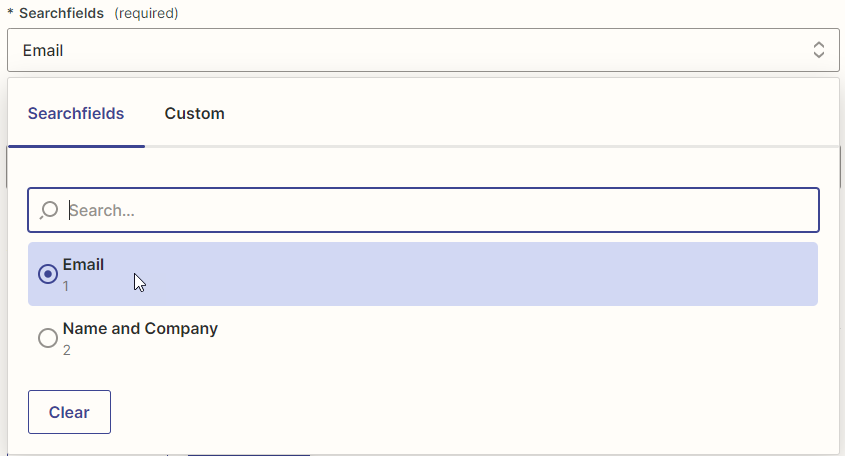
Task: Collapse the dropdown via the selected Email text
Action: point(43,51)
